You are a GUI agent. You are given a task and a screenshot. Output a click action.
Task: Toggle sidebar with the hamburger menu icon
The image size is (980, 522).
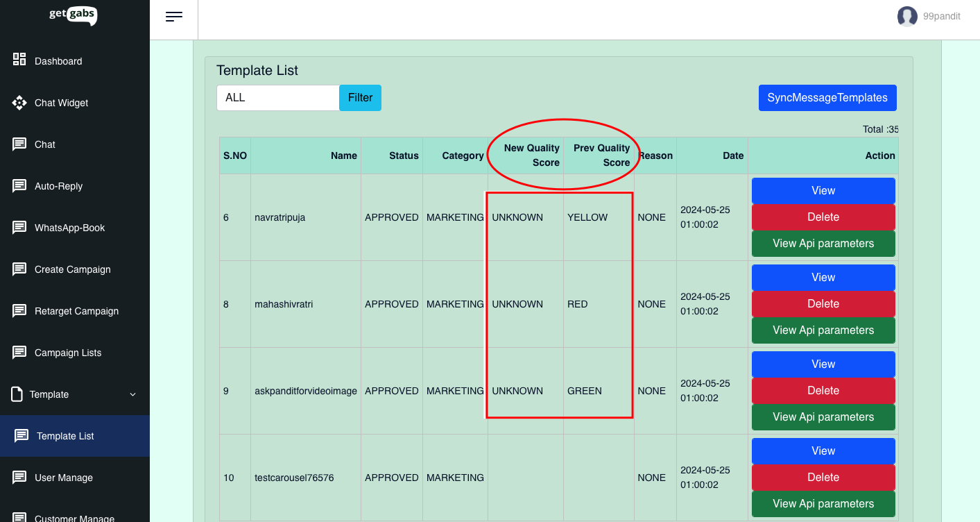click(x=174, y=17)
